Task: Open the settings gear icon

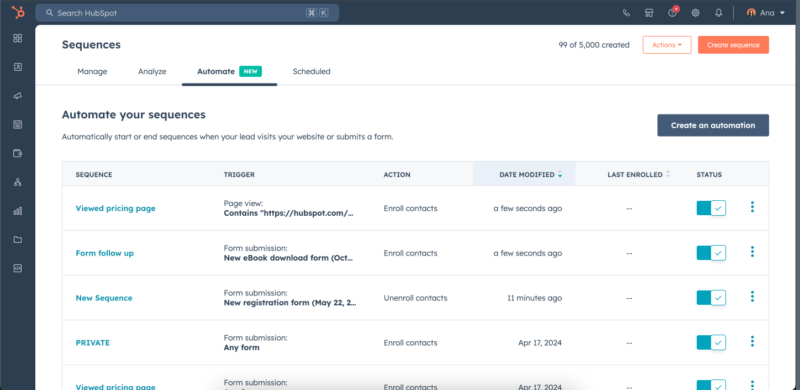Action: point(695,13)
